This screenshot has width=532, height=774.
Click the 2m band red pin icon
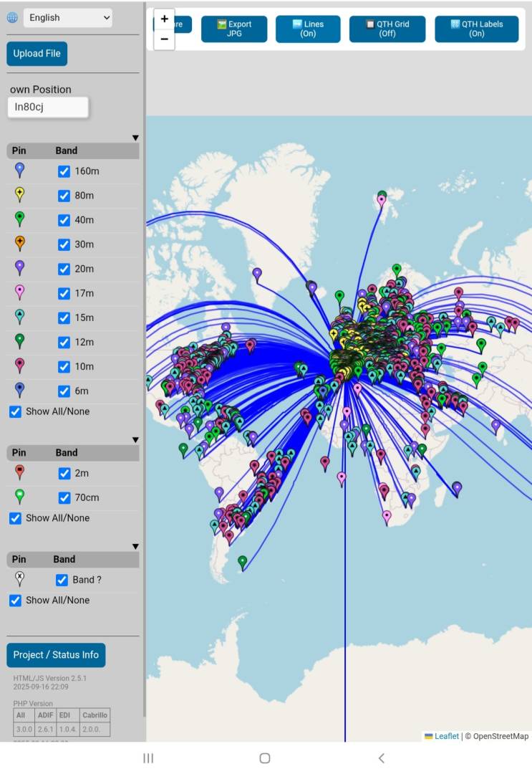coord(20,472)
